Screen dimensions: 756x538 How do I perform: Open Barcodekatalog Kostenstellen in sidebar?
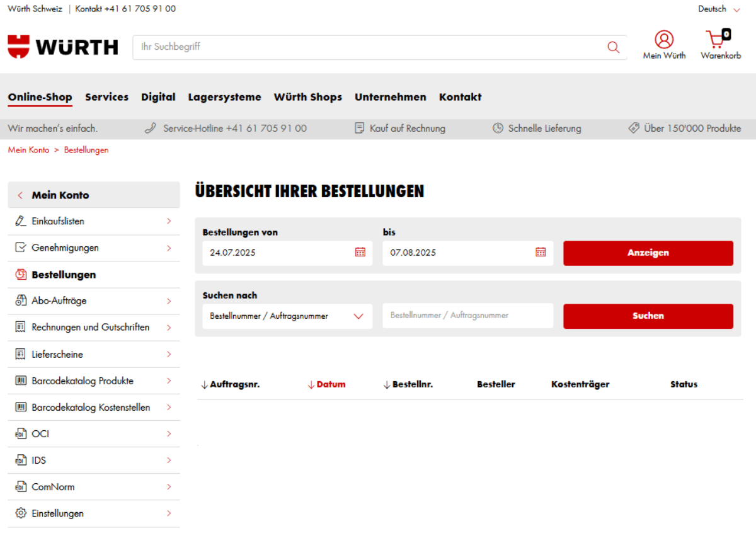93,408
